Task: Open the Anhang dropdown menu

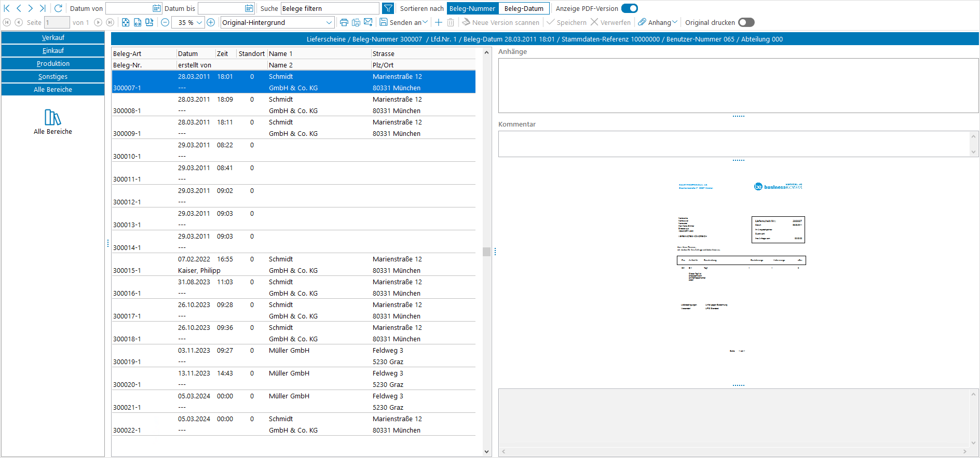Action: point(658,22)
